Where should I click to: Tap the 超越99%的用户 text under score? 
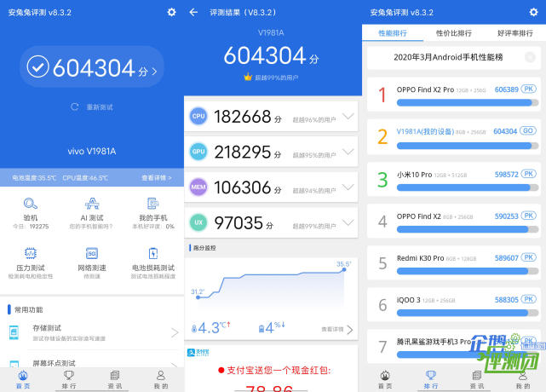coord(277,78)
